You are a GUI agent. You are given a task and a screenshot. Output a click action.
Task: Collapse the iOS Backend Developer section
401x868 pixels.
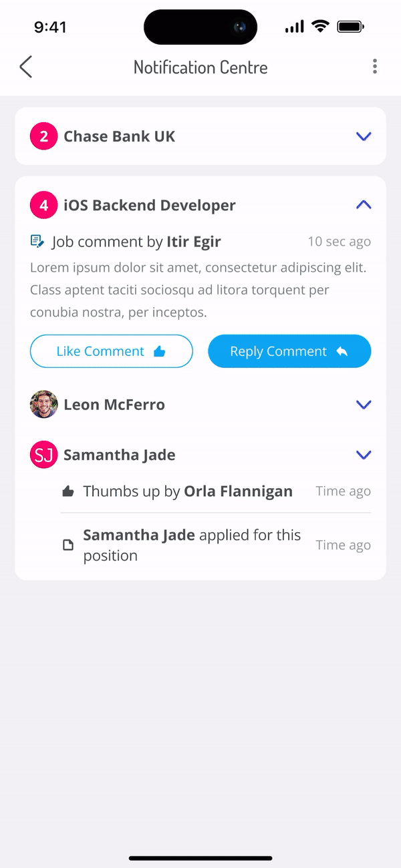pyautogui.click(x=364, y=205)
